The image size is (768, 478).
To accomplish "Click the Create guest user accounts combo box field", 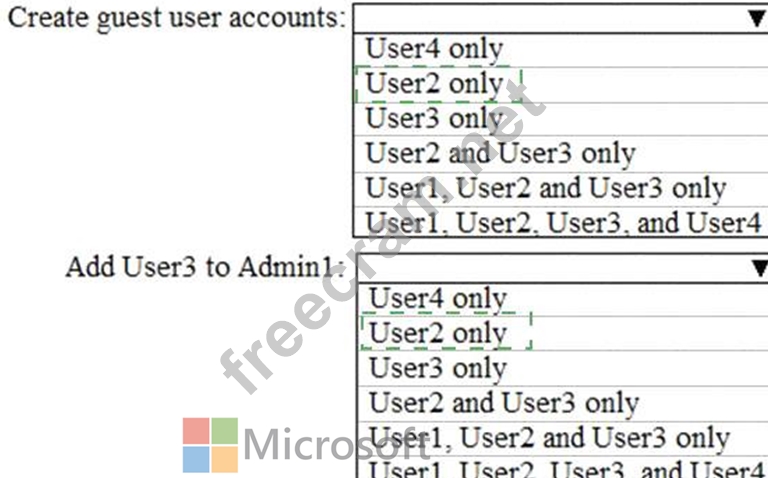I will pyautogui.click(x=560, y=19).
